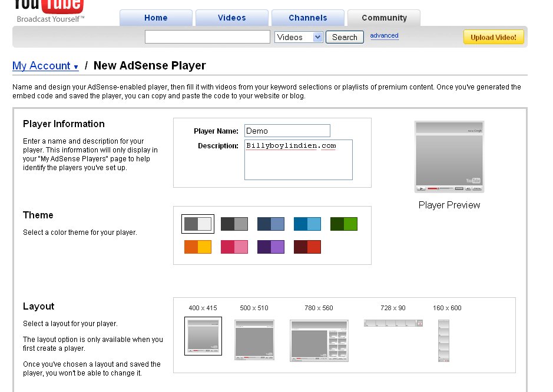
Task: Click the Player Preview thumbnail
Action: [449, 157]
